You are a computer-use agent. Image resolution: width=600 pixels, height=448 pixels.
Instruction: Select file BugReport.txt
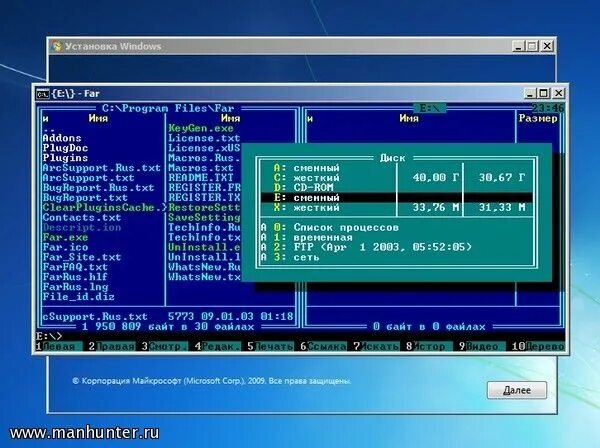[x=85, y=198]
